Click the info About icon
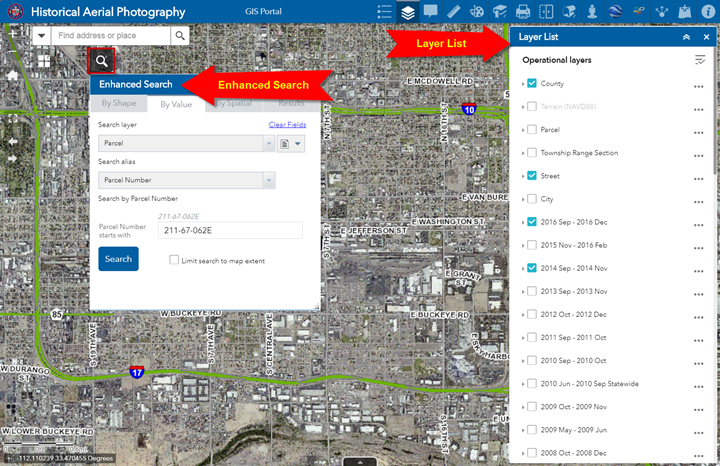The image size is (720, 466). click(x=706, y=12)
